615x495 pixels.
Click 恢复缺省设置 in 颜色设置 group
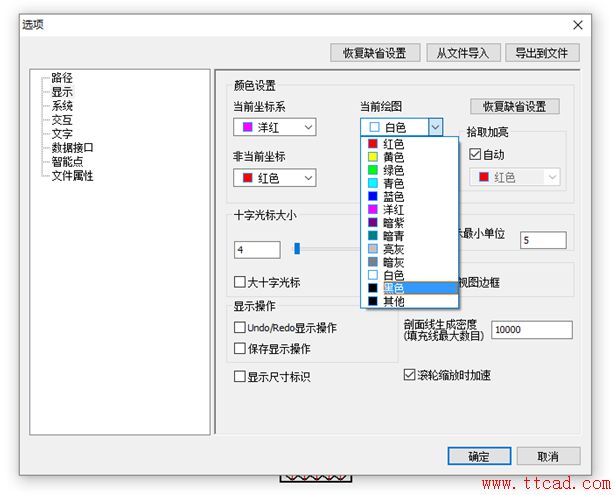click(515, 106)
